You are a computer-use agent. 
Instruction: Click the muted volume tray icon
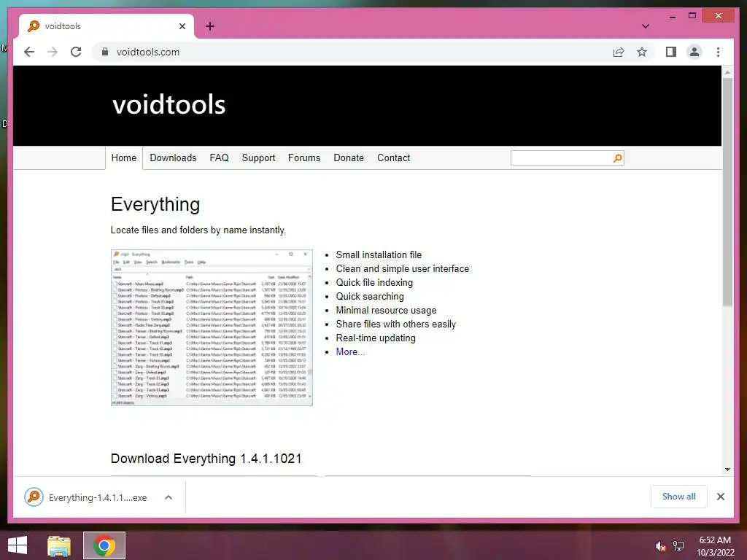pos(659,545)
